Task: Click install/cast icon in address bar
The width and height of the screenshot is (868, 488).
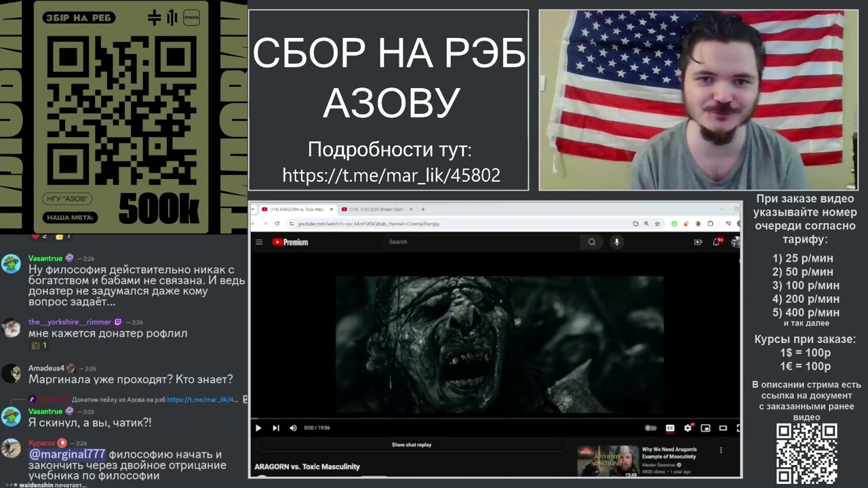Action: click(x=635, y=224)
